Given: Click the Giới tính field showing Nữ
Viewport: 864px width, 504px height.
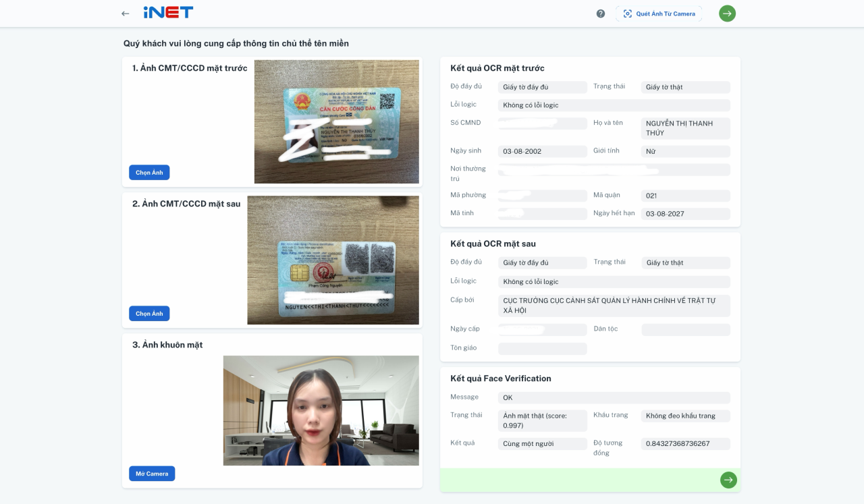Looking at the screenshot, I should pos(685,152).
